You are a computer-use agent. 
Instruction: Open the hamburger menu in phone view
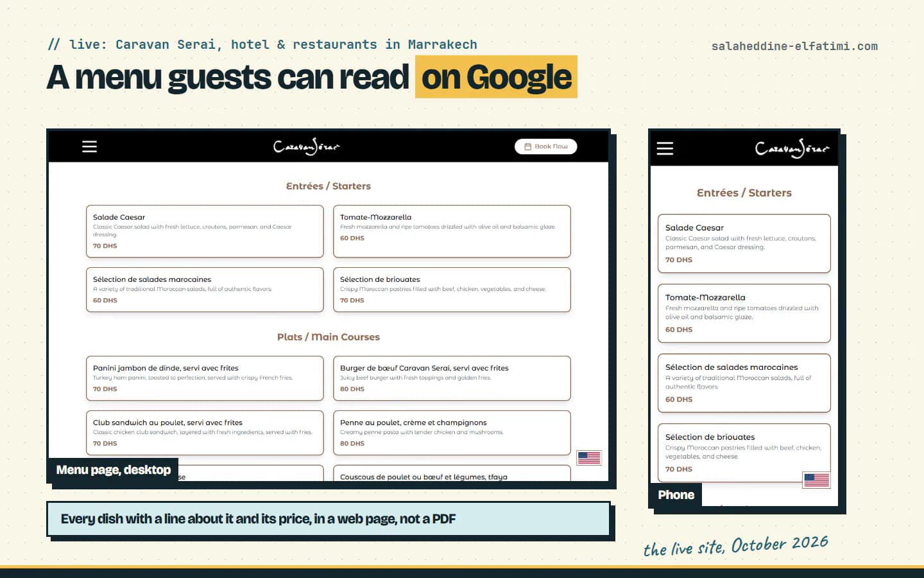coord(665,148)
